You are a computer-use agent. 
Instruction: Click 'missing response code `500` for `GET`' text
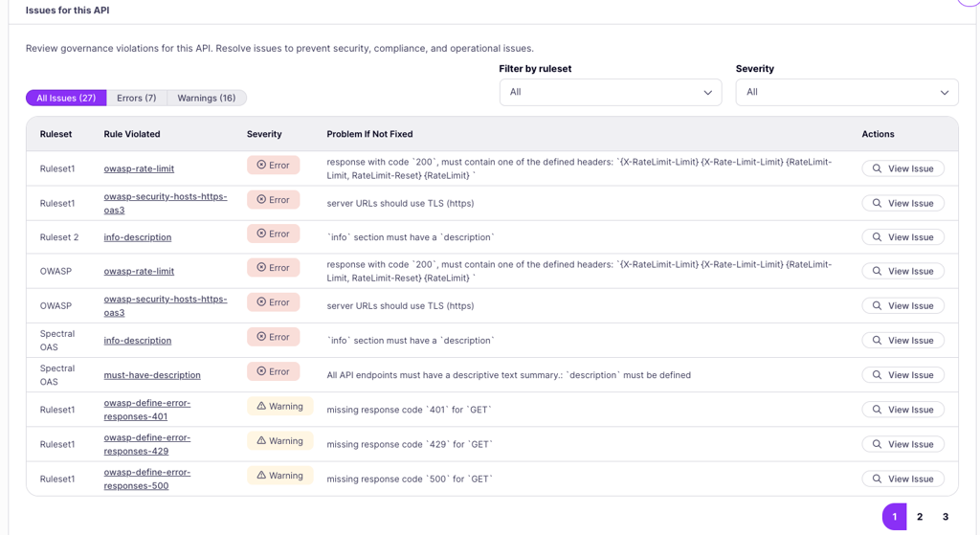pyautogui.click(x=410, y=479)
